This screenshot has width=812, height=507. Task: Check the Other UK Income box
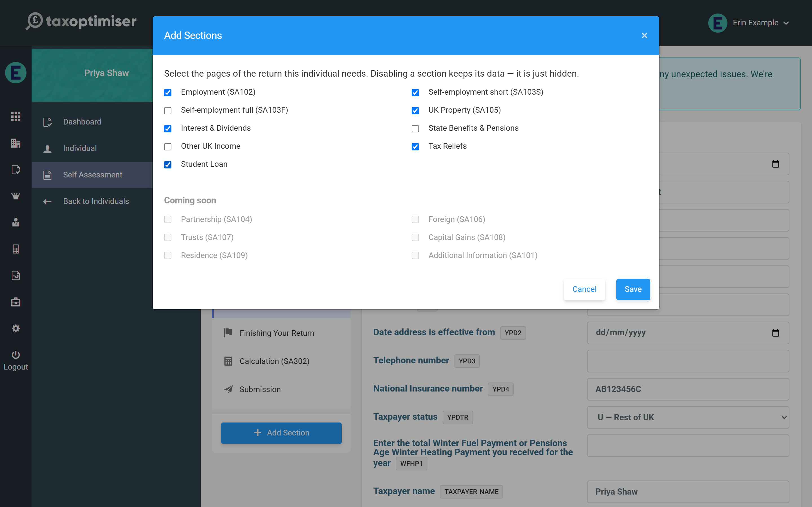168,147
